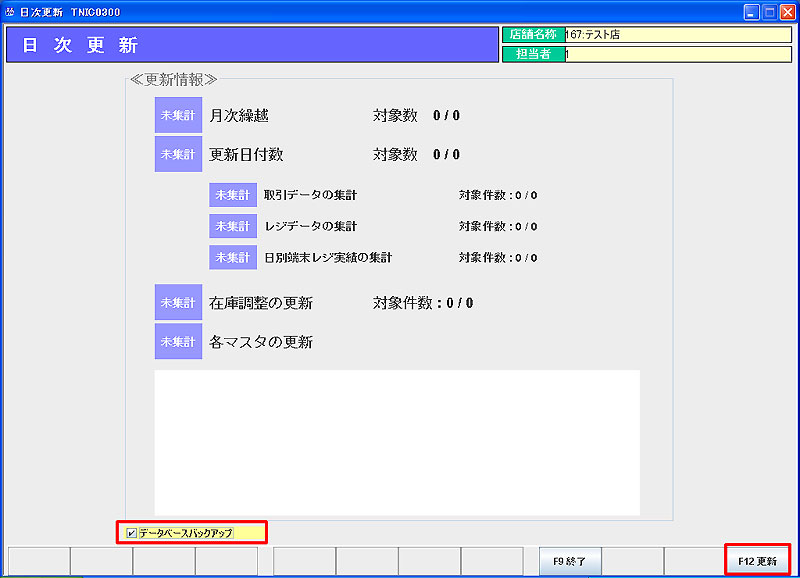Click the application icon in the title bar

pyautogui.click(x=9, y=12)
